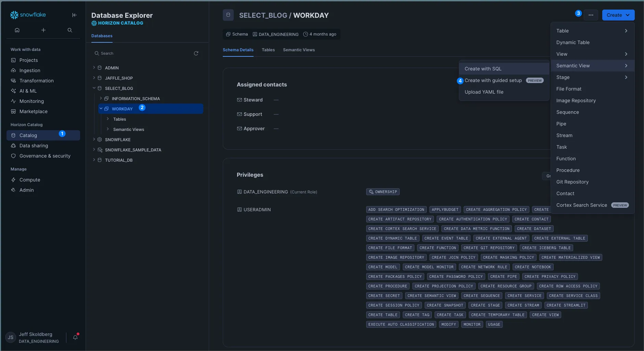The image size is (644, 351).
Task: Click the schema icon beside SELECT_BLOG title
Action: pyautogui.click(x=228, y=15)
